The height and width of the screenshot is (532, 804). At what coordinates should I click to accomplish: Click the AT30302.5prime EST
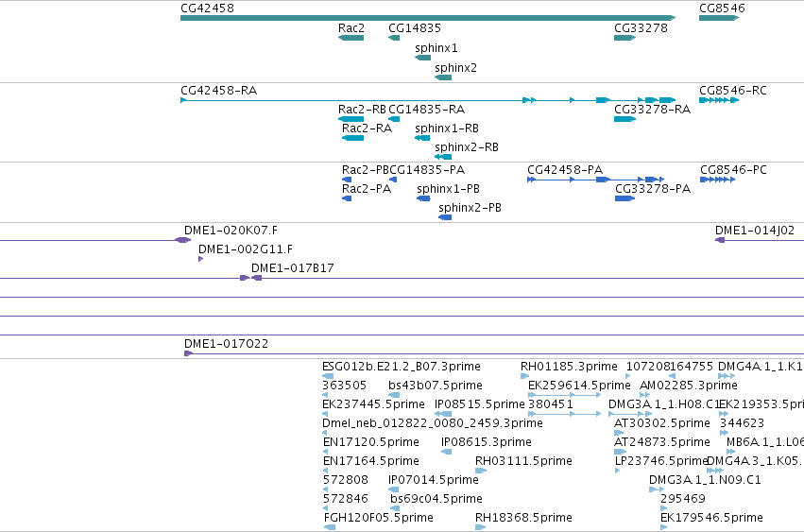[619, 433]
